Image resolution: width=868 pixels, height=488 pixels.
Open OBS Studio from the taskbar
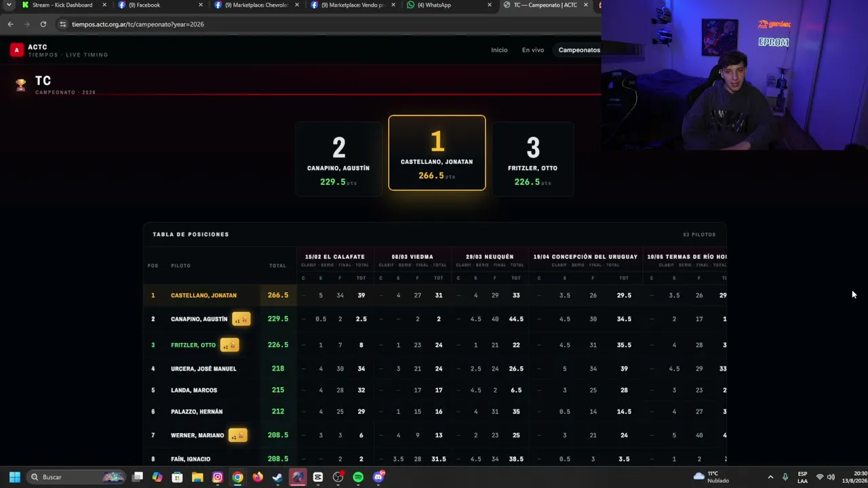(x=338, y=477)
